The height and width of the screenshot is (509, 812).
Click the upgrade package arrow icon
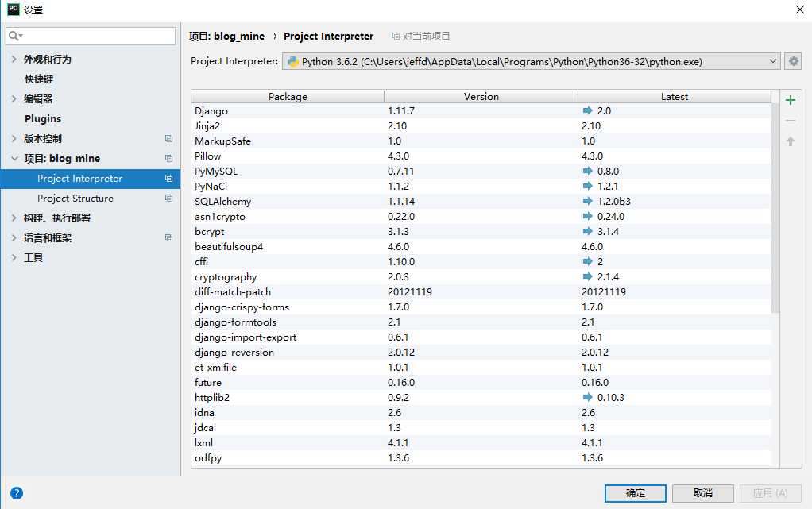791,141
